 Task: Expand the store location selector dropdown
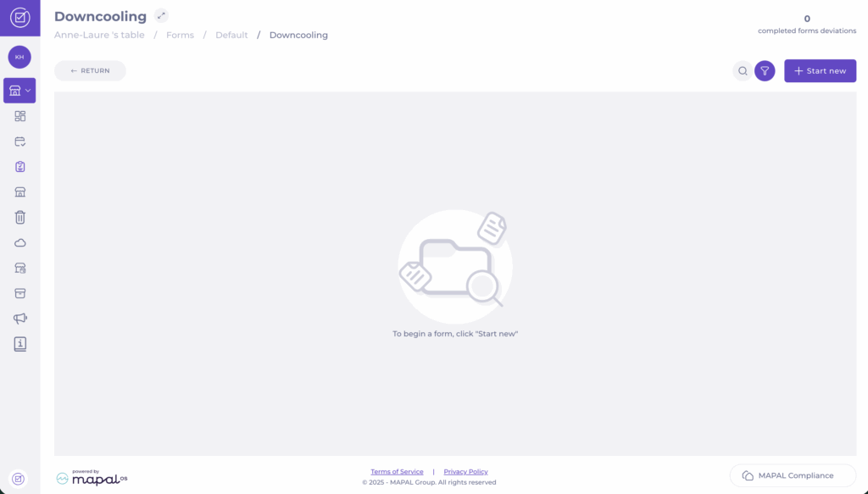point(19,90)
